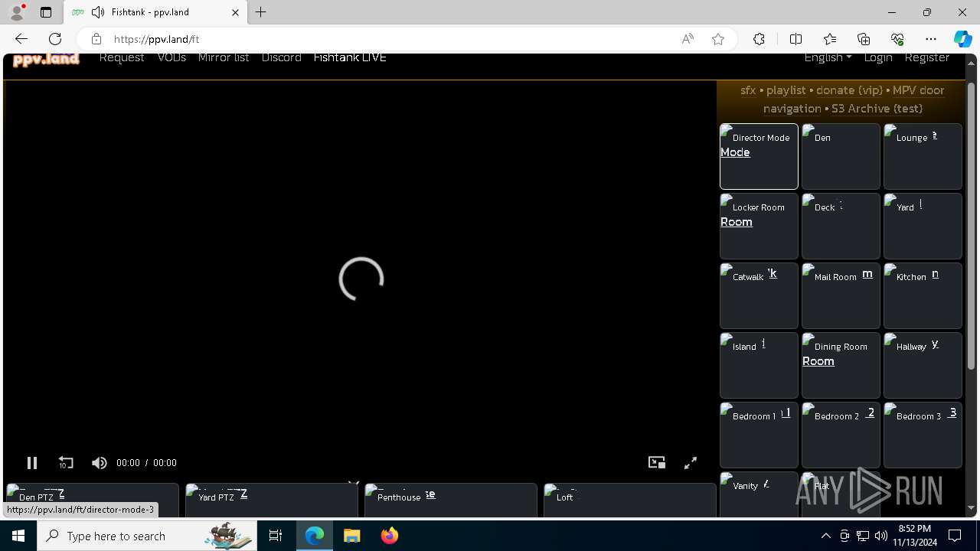Add page to favorites star
Screen dimensions: 980x551
pyautogui.click(x=718, y=39)
